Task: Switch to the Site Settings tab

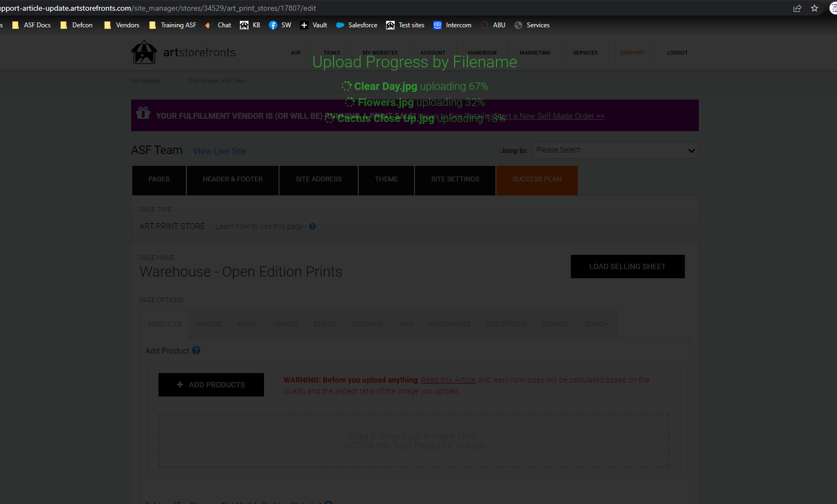Action: [455, 180]
